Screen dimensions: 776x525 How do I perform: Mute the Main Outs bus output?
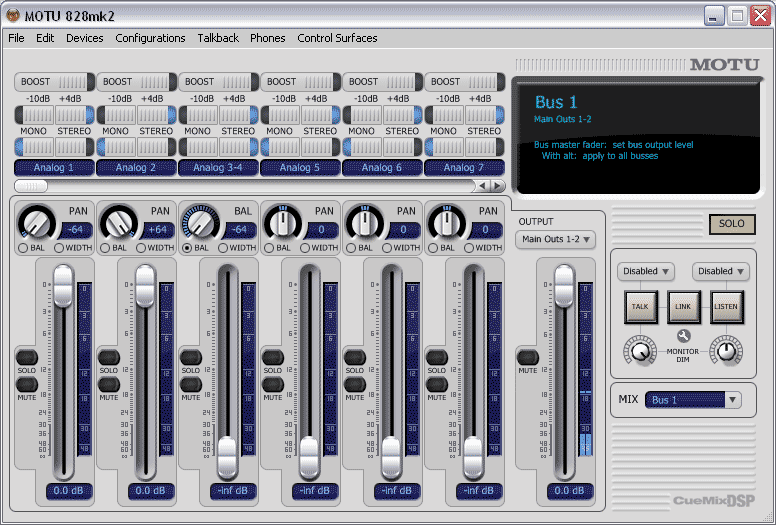pyautogui.click(x=528, y=357)
